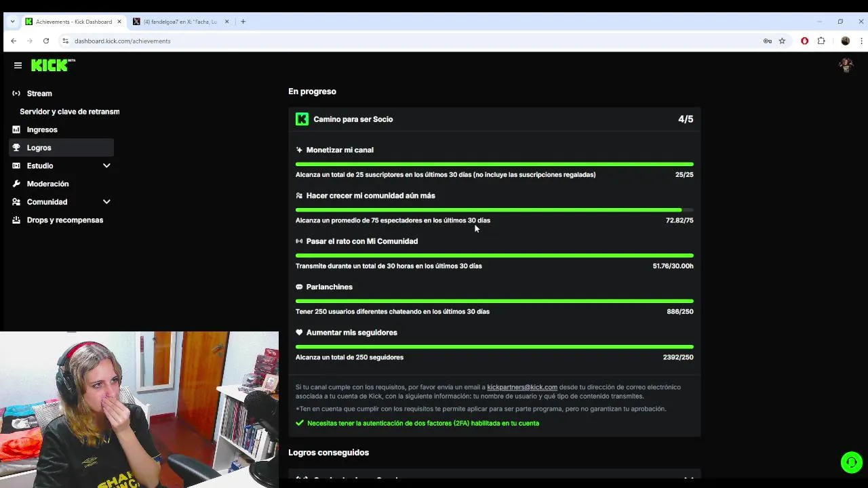868x488 pixels.
Task: Click the 4/5 progress count
Action: pos(686,119)
